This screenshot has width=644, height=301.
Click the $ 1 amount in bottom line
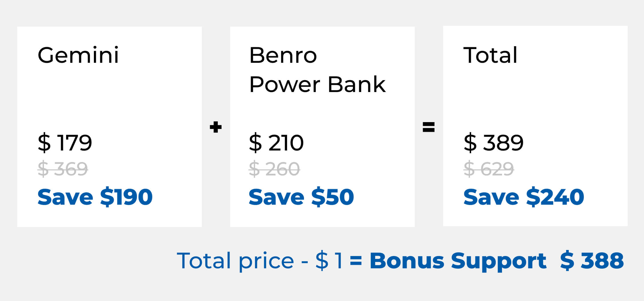329,261
